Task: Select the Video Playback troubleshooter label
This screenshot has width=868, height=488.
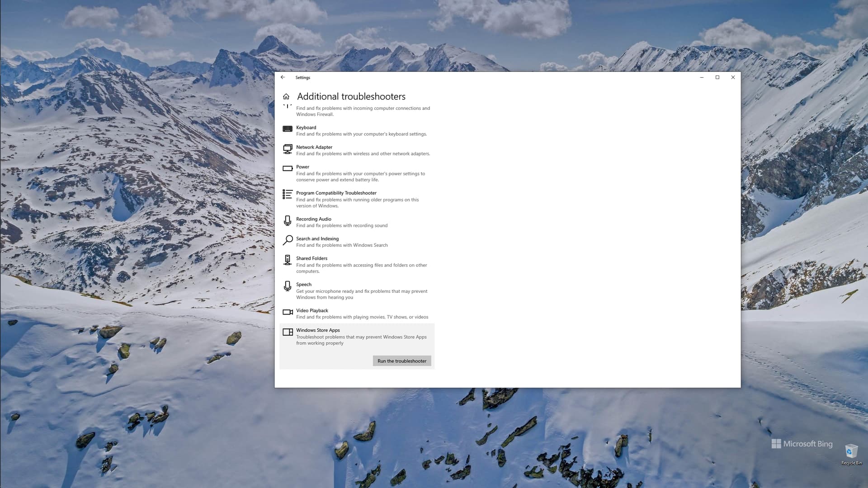Action: [x=312, y=311]
